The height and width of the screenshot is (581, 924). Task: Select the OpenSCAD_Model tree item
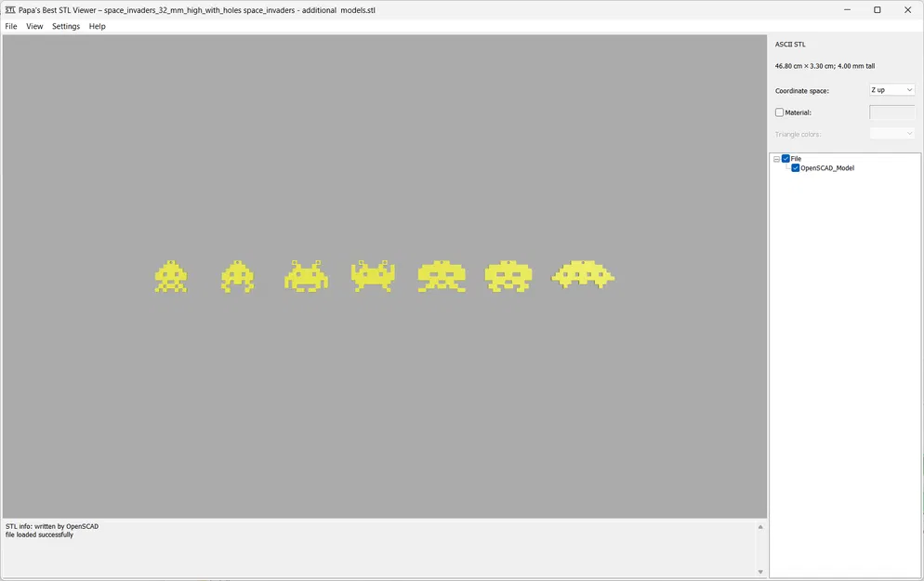click(x=827, y=168)
